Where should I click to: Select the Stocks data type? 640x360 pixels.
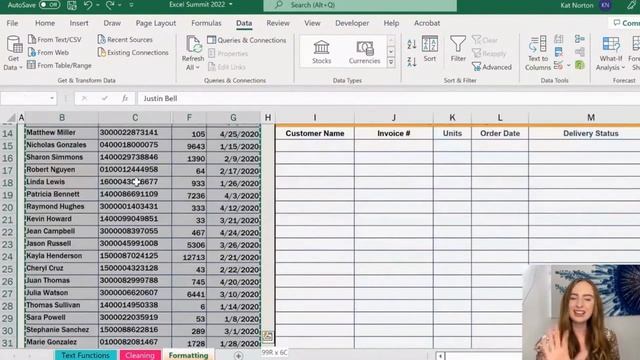point(322,52)
